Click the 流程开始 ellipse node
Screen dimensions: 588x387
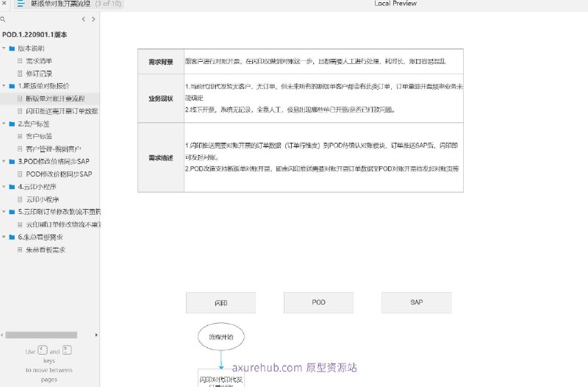[221, 337]
